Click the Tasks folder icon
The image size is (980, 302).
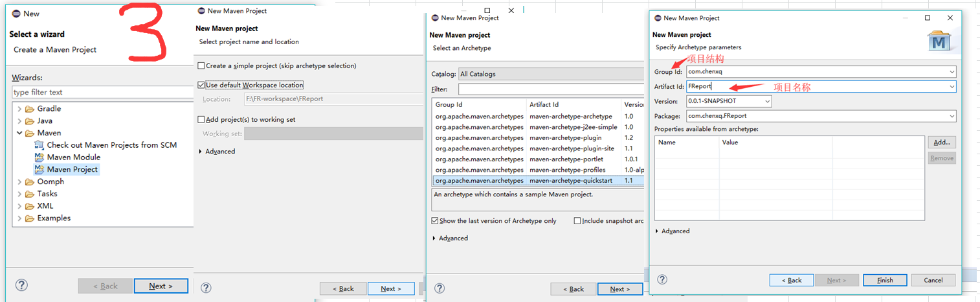pyautogui.click(x=29, y=194)
